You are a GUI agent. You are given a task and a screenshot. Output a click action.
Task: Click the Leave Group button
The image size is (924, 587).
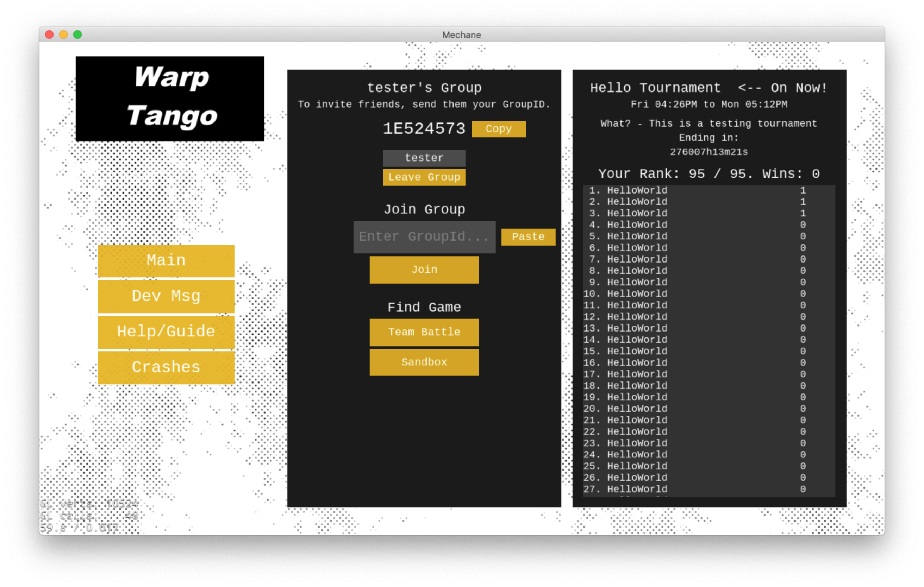click(424, 177)
